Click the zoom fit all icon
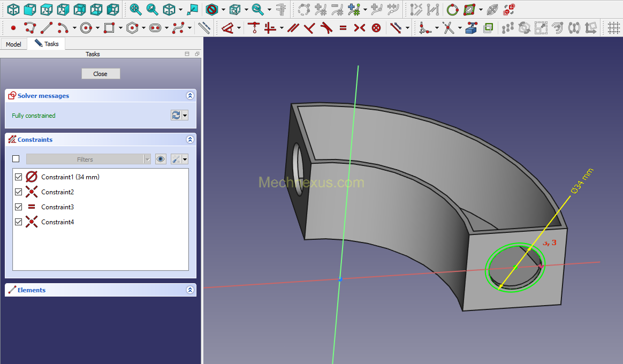 [135, 9]
